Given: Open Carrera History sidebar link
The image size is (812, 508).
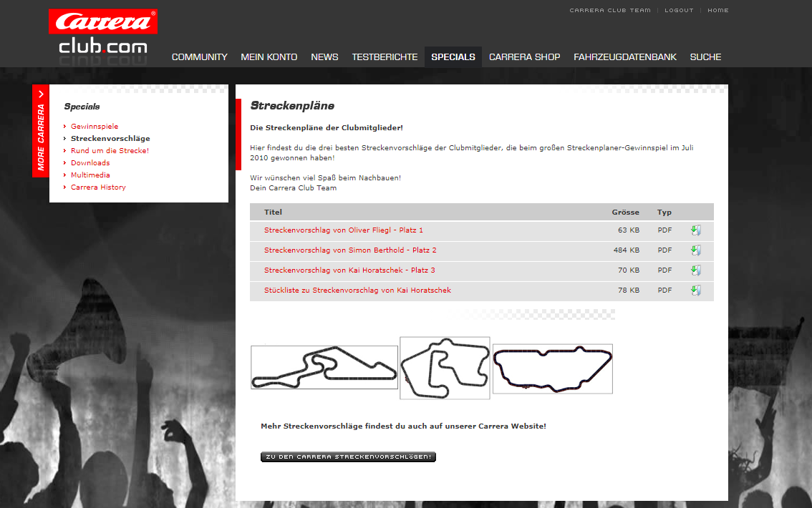Looking at the screenshot, I should [x=98, y=187].
